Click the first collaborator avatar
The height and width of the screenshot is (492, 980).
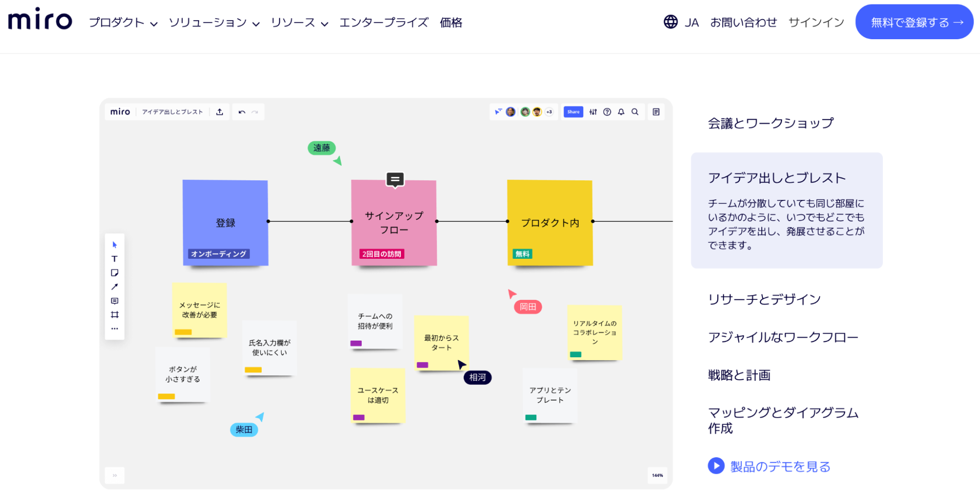coord(510,112)
